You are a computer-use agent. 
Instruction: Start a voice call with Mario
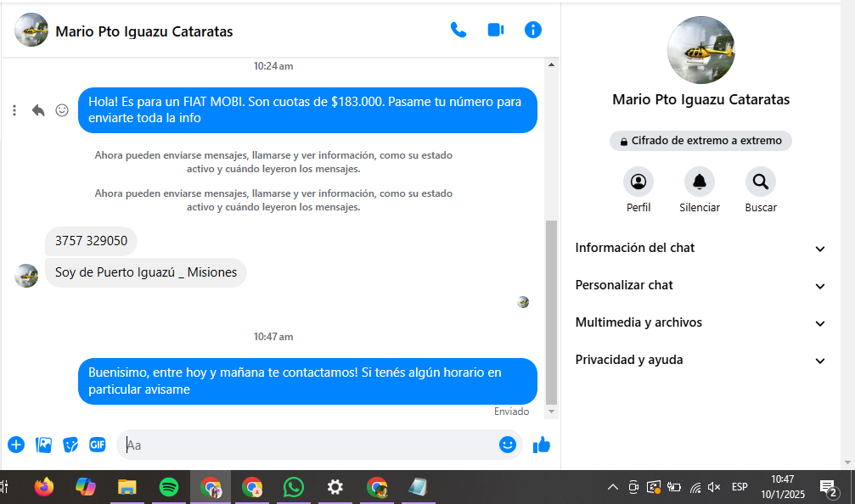(458, 30)
